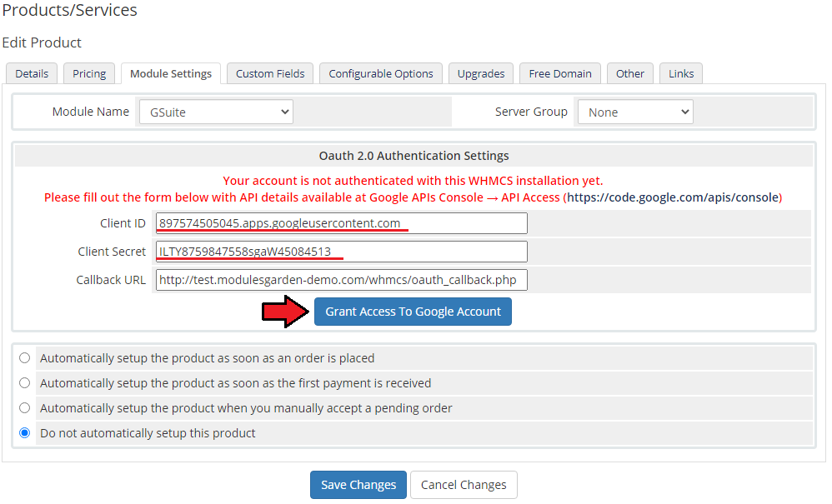Image resolution: width=832 pixels, height=504 pixels.
Task: Click the Products/Services page title
Action: [69, 9]
